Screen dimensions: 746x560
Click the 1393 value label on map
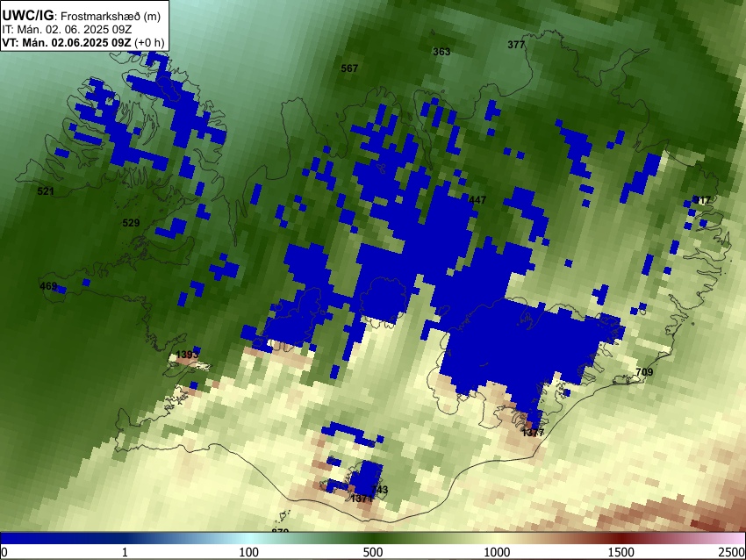click(x=187, y=355)
